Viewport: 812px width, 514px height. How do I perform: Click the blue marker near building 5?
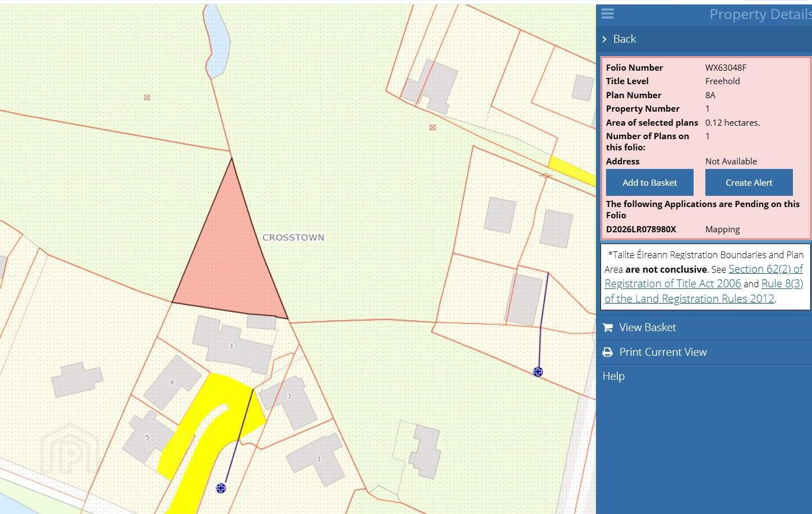pyautogui.click(x=221, y=488)
